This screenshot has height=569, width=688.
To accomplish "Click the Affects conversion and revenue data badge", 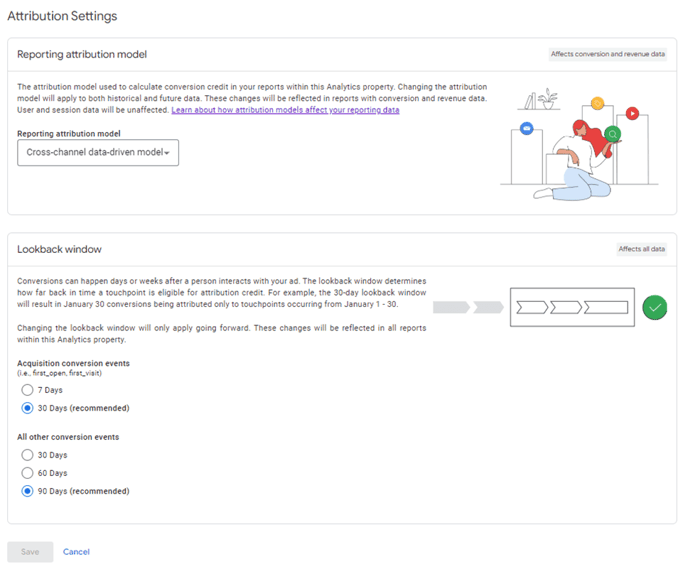I will pos(608,54).
